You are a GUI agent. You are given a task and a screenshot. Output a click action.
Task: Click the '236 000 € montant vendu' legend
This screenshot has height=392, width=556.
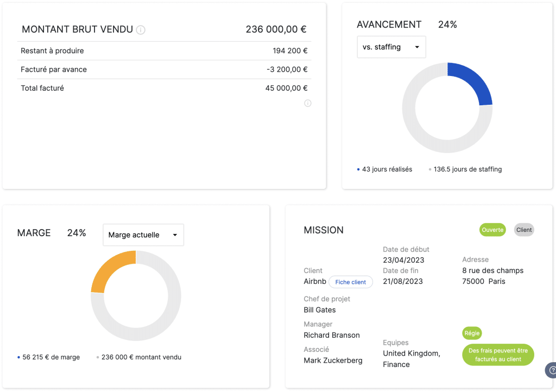141,357
